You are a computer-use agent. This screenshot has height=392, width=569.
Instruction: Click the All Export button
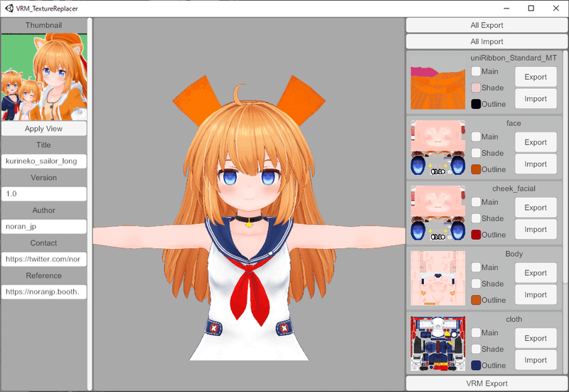[486, 26]
